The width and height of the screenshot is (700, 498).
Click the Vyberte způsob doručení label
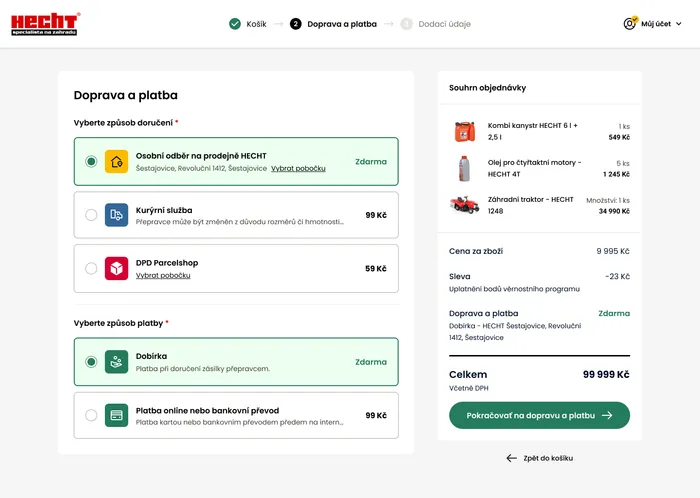(123, 123)
